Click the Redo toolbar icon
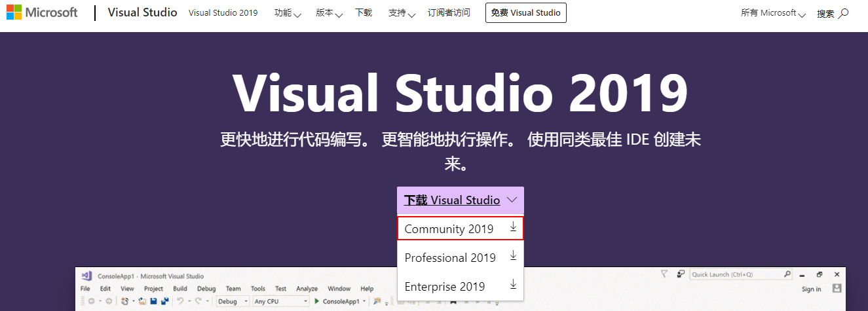The image size is (868, 311). coord(198,301)
